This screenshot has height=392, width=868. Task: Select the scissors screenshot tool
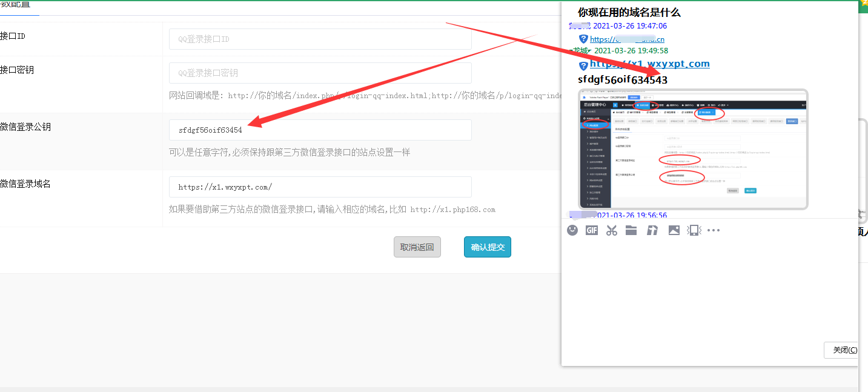tap(612, 230)
